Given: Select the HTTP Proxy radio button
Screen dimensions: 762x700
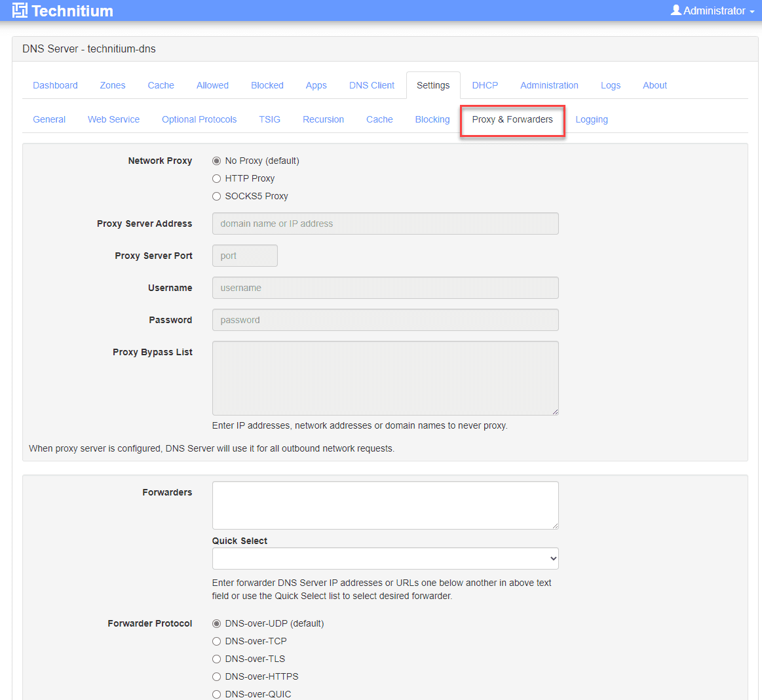Looking at the screenshot, I should [x=217, y=178].
